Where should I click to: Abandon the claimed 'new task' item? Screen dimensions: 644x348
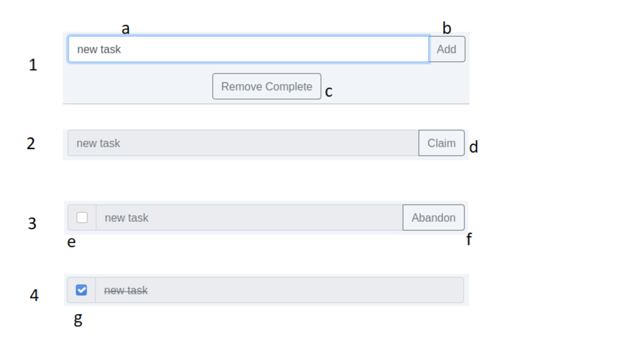click(433, 217)
